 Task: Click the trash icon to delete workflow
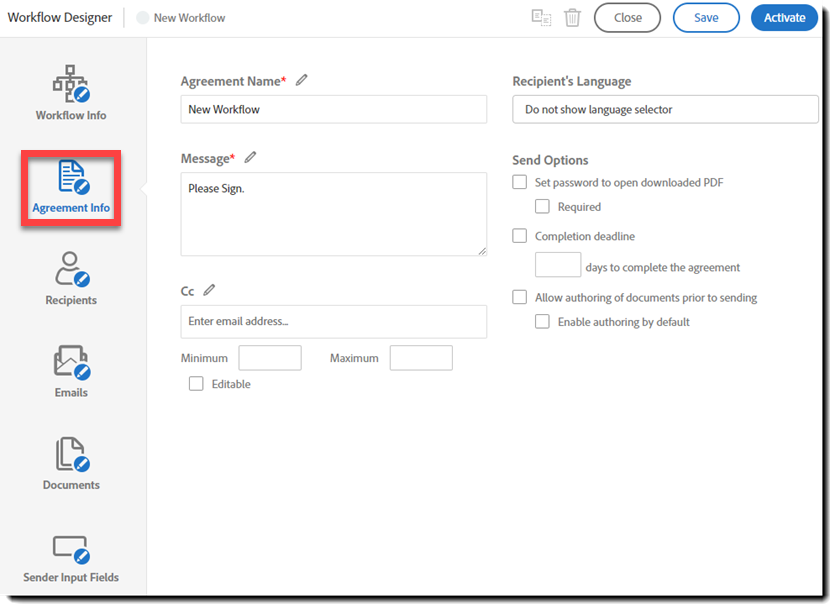click(x=572, y=17)
